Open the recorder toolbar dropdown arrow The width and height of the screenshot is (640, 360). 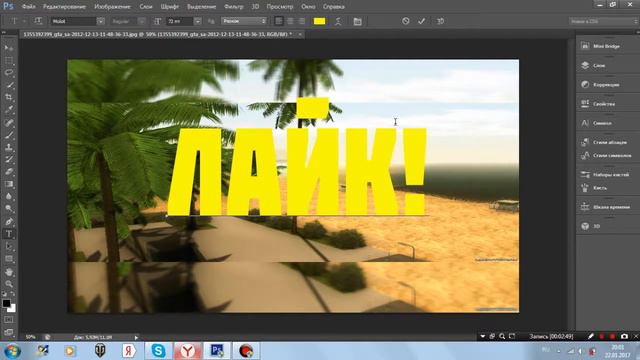pos(482,336)
